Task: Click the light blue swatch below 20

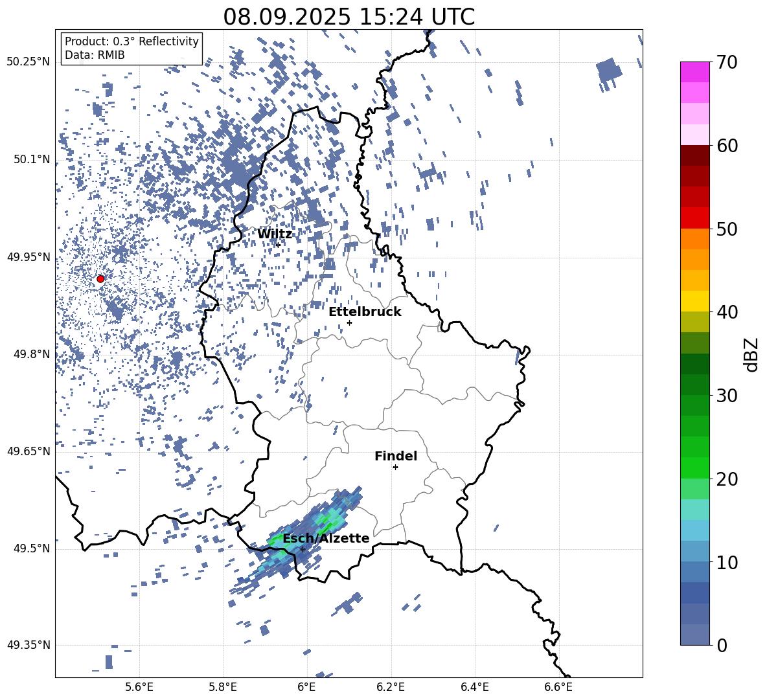Action: click(694, 530)
